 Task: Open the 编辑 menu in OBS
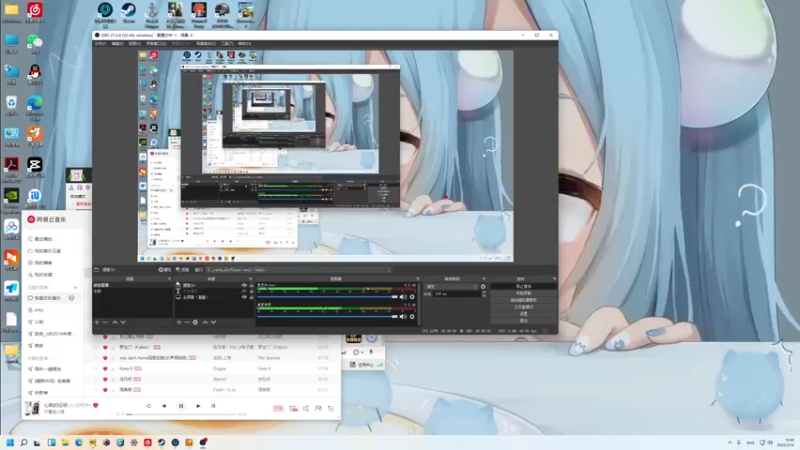click(117, 43)
